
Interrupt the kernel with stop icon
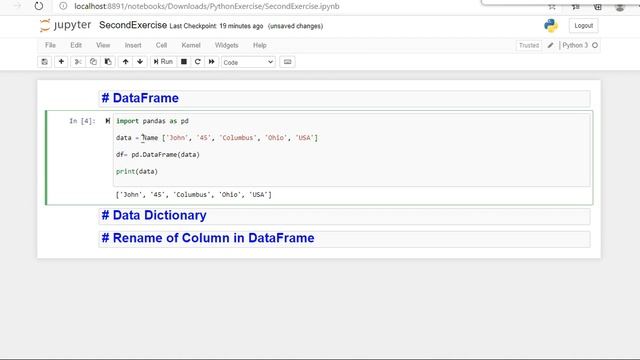[184, 62]
